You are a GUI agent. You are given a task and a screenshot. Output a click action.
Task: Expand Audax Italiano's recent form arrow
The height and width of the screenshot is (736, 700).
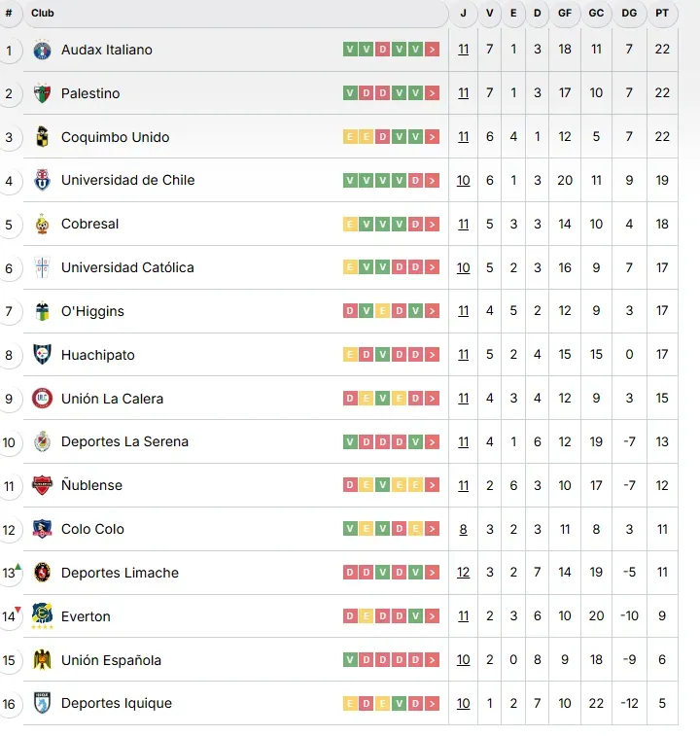[x=432, y=50]
